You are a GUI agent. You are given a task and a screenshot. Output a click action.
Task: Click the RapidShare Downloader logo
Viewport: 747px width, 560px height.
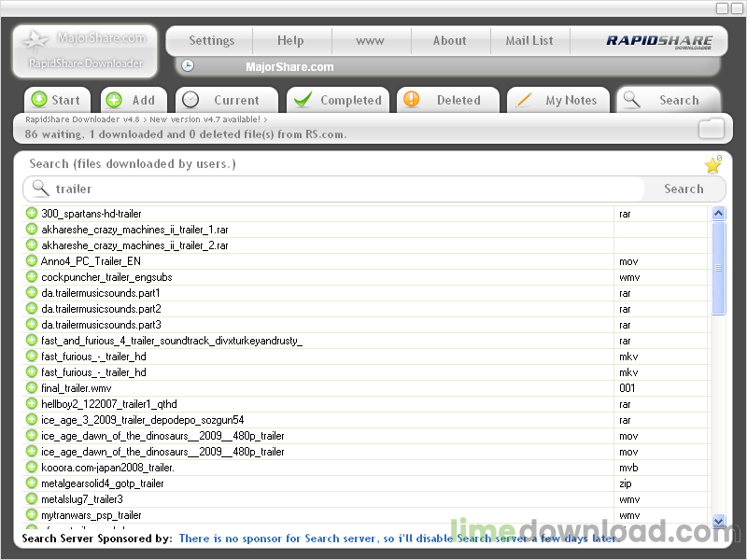659,41
